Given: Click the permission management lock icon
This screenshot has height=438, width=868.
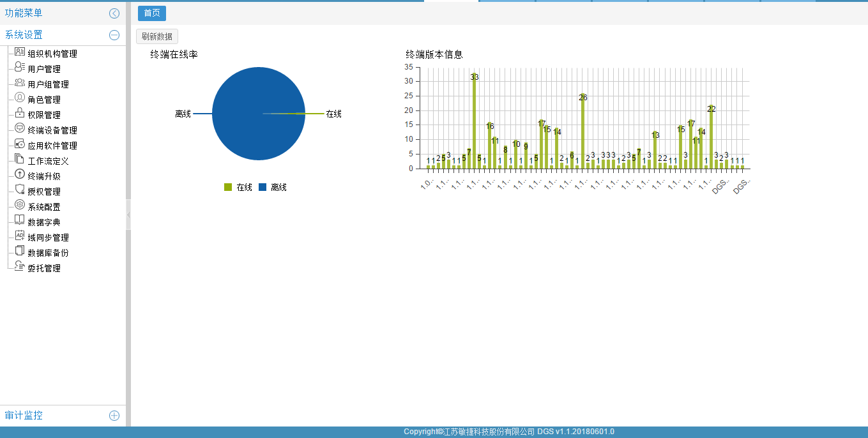Looking at the screenshot, I should click(19, 114).
